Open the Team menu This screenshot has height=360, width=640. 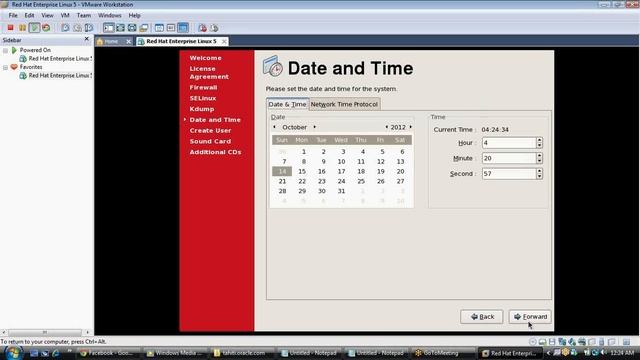[x=84, y=15]
